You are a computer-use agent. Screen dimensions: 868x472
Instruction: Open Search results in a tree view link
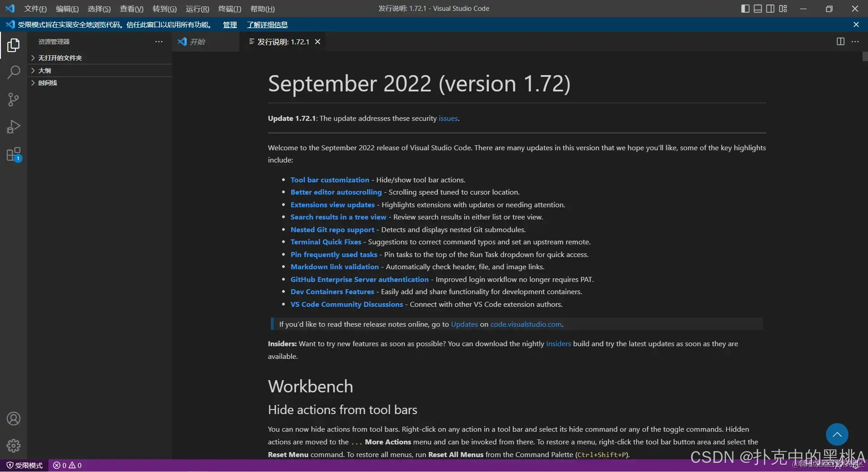pyautogui.click(x=338, y=217)
